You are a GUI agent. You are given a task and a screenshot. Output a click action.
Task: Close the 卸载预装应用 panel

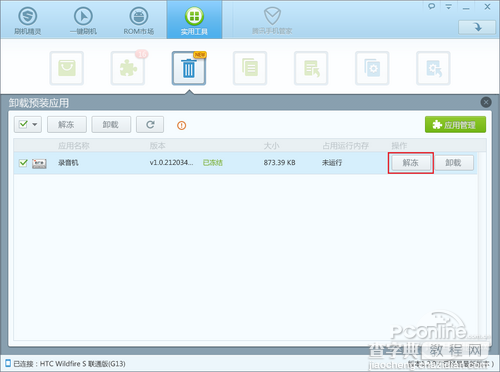(x=486, y=102)
